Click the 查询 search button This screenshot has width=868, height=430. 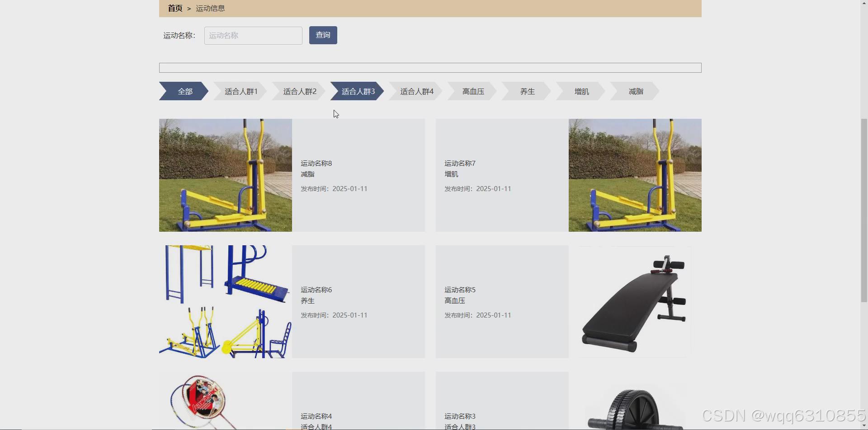323,35
